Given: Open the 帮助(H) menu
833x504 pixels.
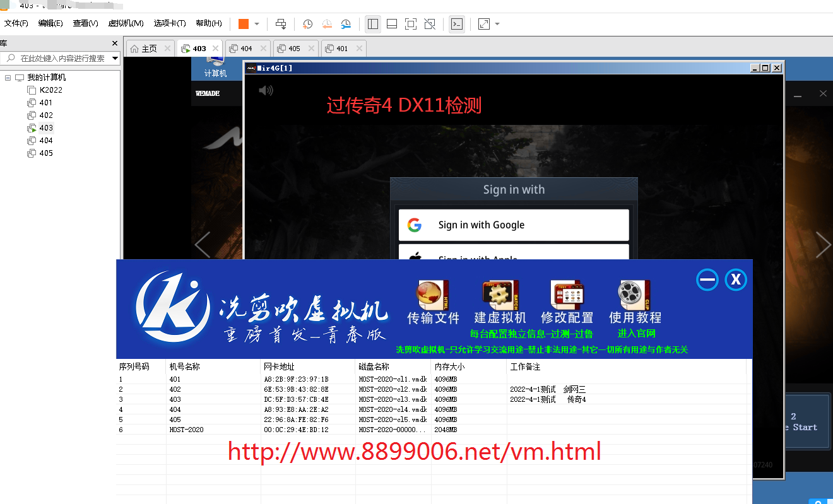Looking at the screenshot, I should click(209, 23).
